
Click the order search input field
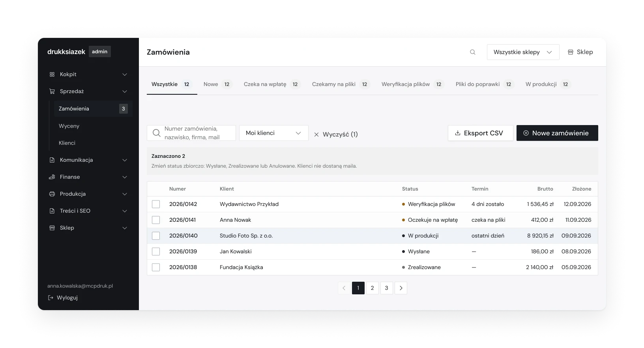click(x=191, y=133)
